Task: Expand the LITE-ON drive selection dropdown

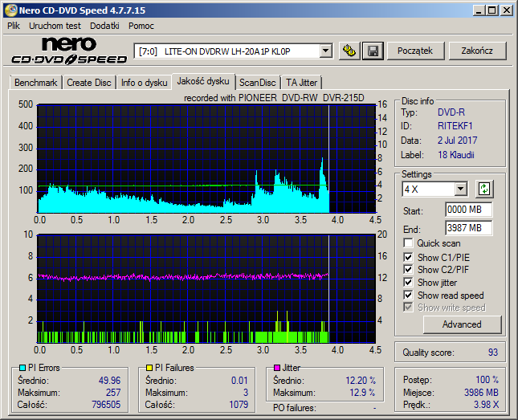Action: pos(326,51)
